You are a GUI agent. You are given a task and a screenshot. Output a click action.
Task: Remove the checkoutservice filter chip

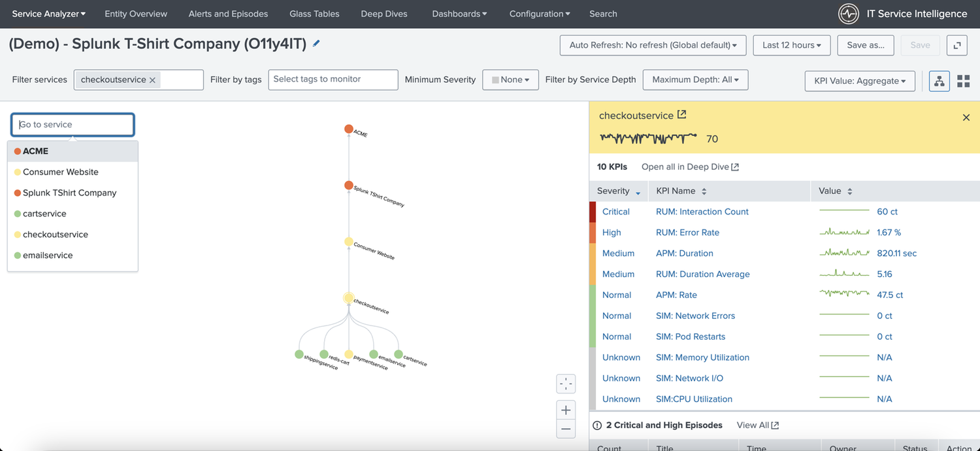(x=152, y=80)
